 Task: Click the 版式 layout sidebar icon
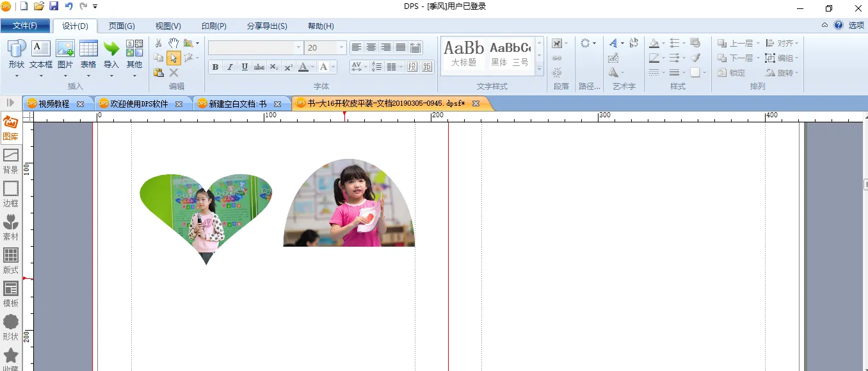click(x=10, y=261)
